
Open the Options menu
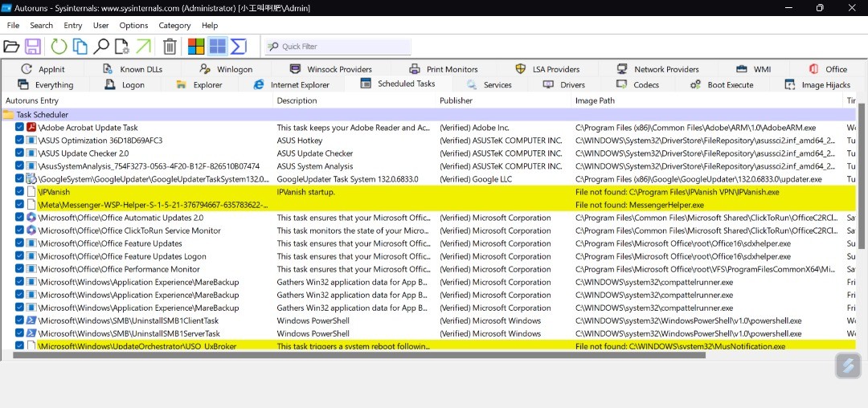point(133,26)
